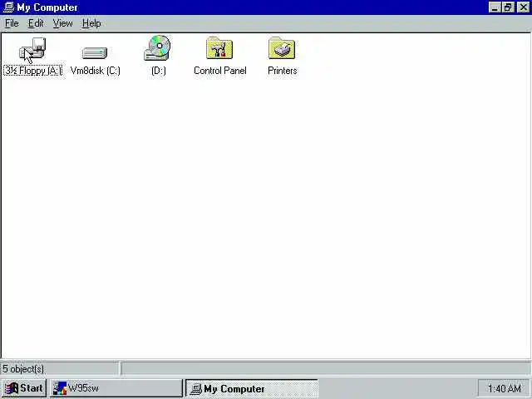Click the 'Control Panel' label text
The image size is (532, 399).
coord(219,71)
